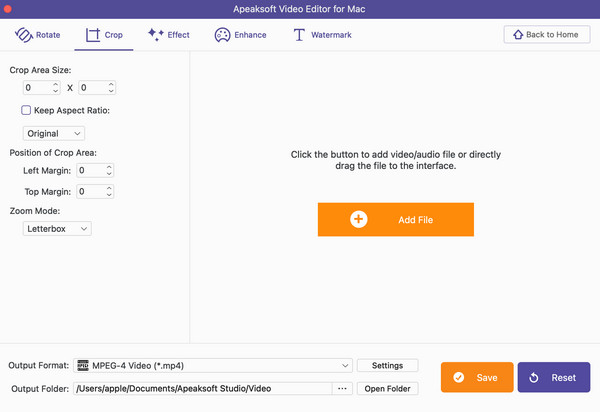Click the Watermark T icon

(x=299, y=35)
